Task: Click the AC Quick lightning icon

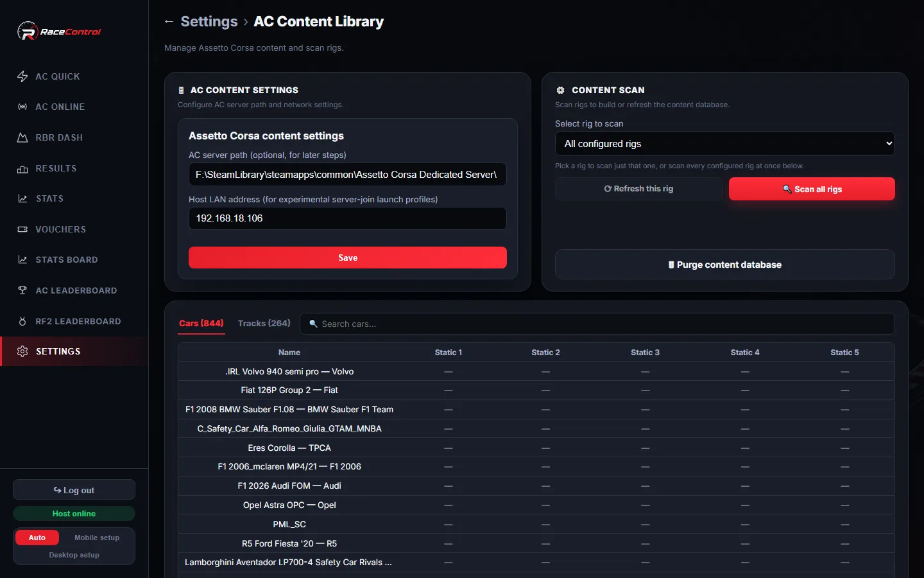Action: coord(22,76)
